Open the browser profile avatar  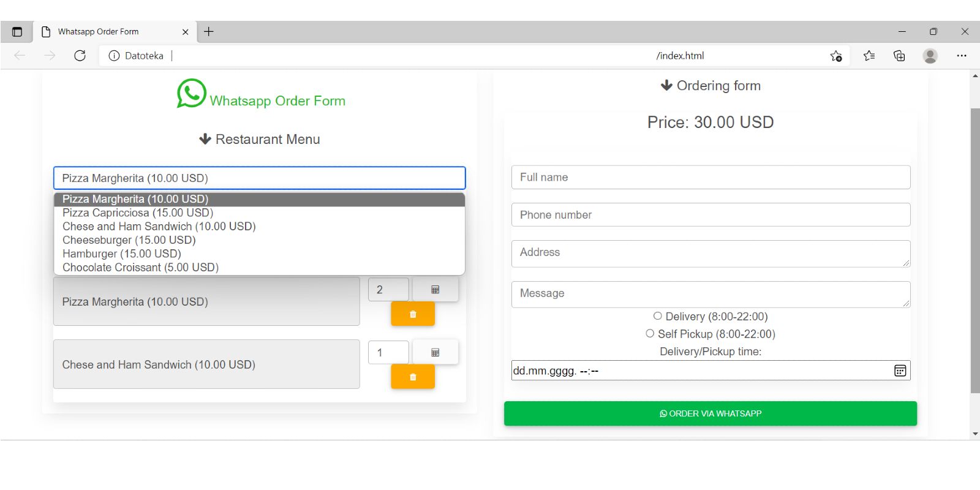930,56
